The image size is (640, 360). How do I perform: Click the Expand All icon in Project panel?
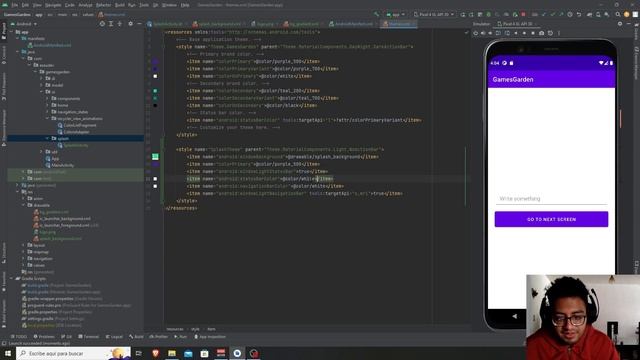[111, 24]
